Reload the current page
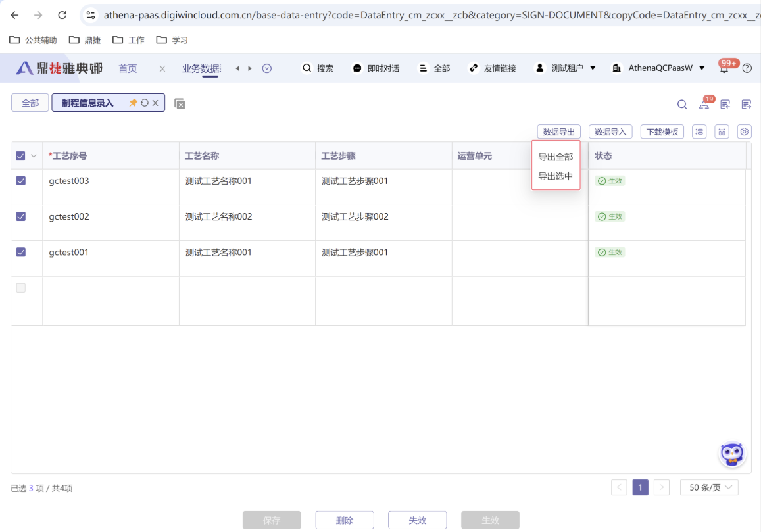The image size is (761, 532). tap(62, 15)
